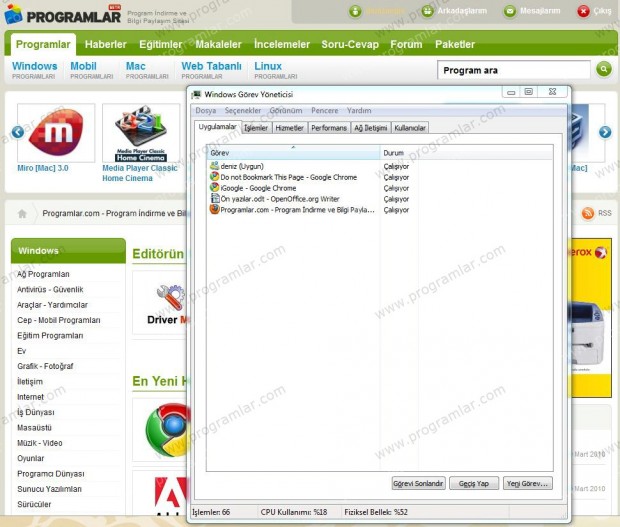The width and height of the screenshot is (620, 527).
Task: Click the Web Tabanlı Programlar link
Action: click(211, 70)
